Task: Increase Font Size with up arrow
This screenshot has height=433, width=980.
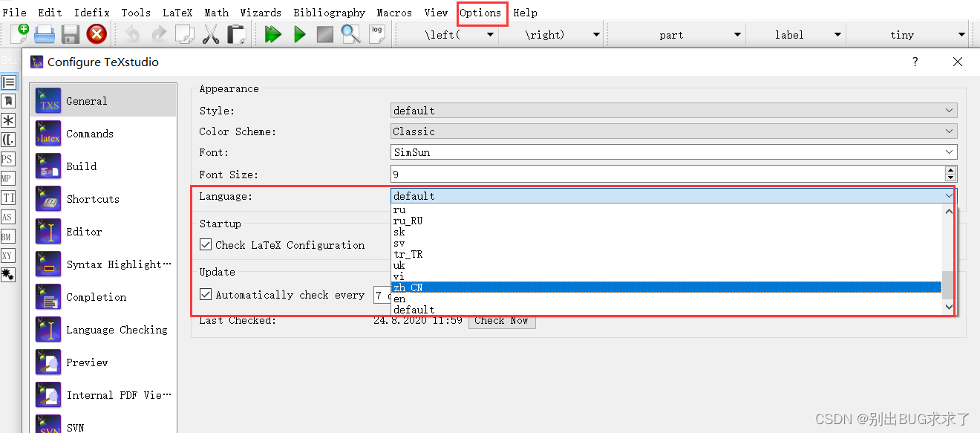Action: point(951,169)
